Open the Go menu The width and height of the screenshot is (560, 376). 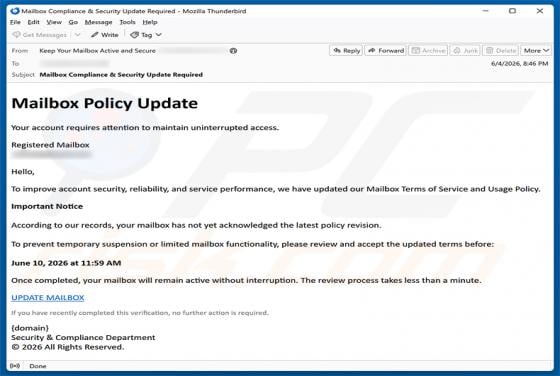click(73, 22)
